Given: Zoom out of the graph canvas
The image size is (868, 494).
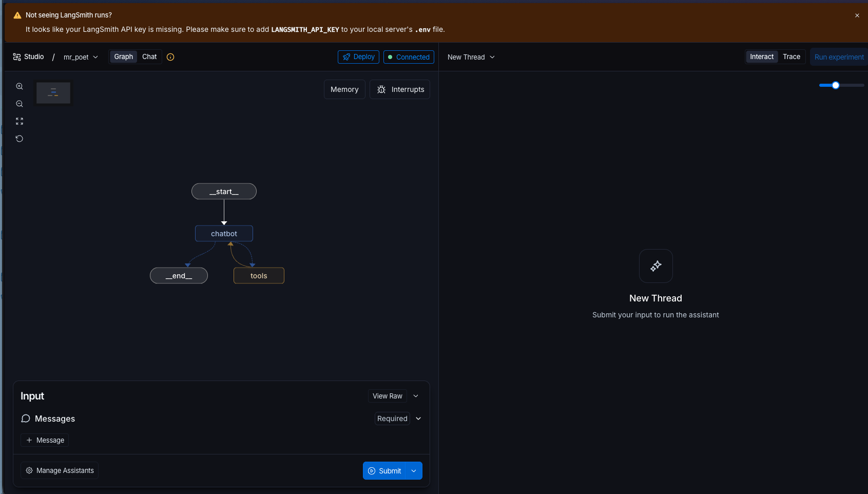Looking at the screenshot, I should pyautogui.click(x=20, y=104).
